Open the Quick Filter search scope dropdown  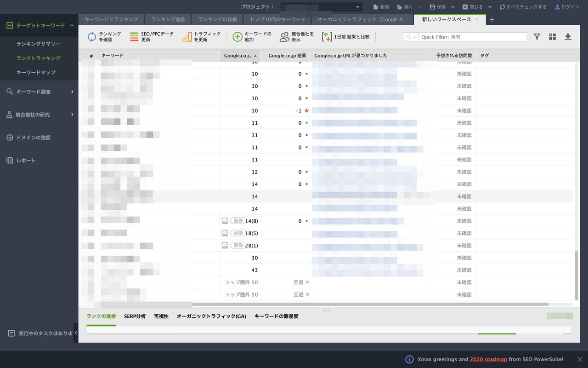tap(411, 37)
